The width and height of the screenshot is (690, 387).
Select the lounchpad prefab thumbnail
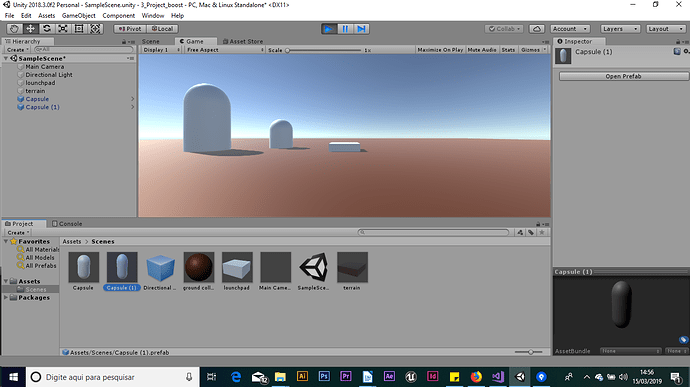(237, 267)
